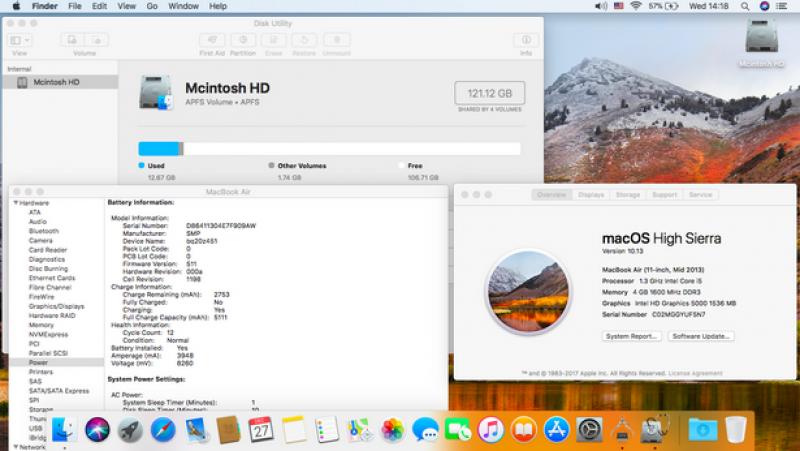Open Messages speech bubble icon
The width and height of the screenshot is (800, 451).
425,430
